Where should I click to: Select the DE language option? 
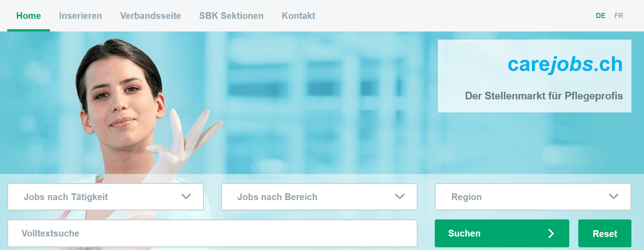pos(600,15)
